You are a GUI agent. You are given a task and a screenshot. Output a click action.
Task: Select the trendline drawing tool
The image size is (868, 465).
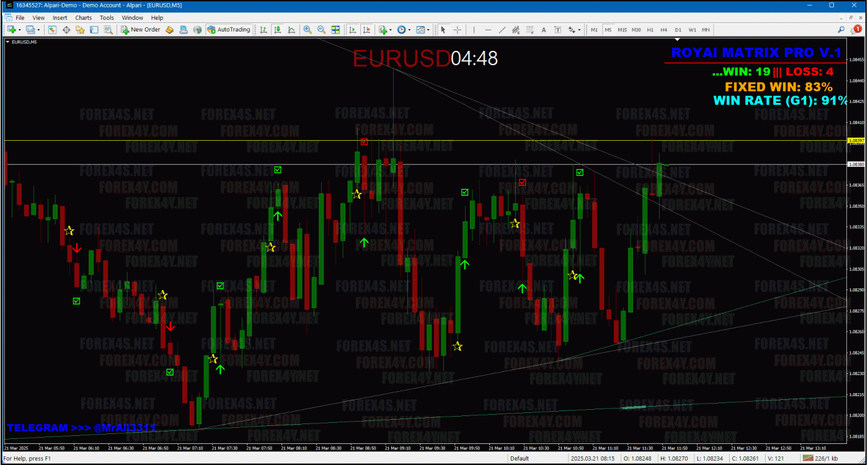(x=502, y=30)
